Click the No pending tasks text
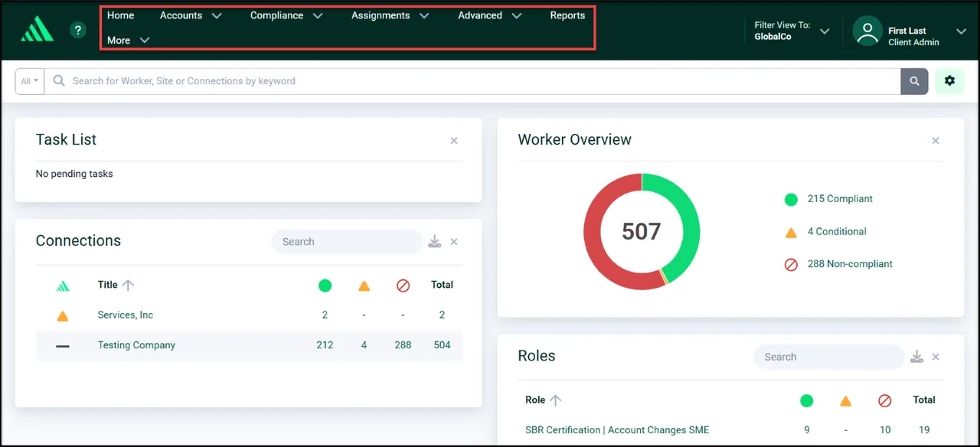The image size is (980, 447). [x=74, y=174]
